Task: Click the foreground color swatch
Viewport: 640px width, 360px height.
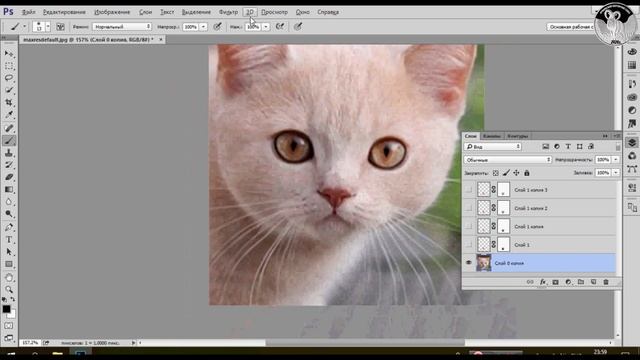Action: pos(6,309)
